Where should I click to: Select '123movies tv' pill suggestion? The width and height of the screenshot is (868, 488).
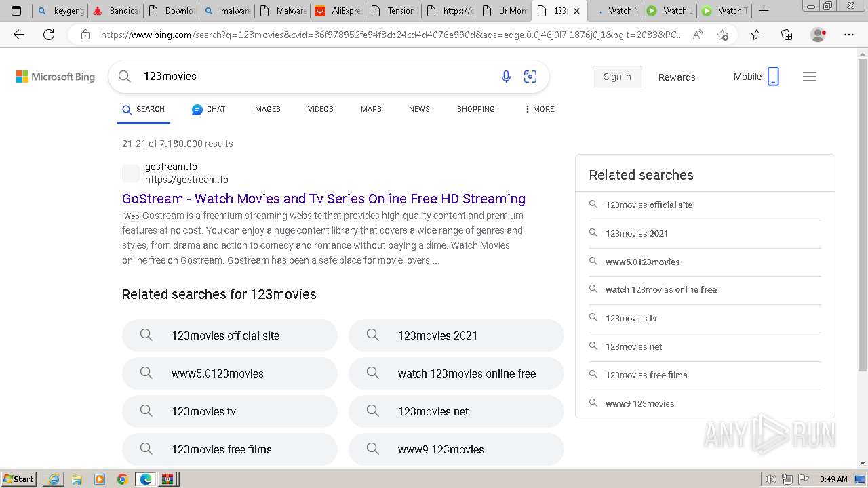[x=230, y=411]
